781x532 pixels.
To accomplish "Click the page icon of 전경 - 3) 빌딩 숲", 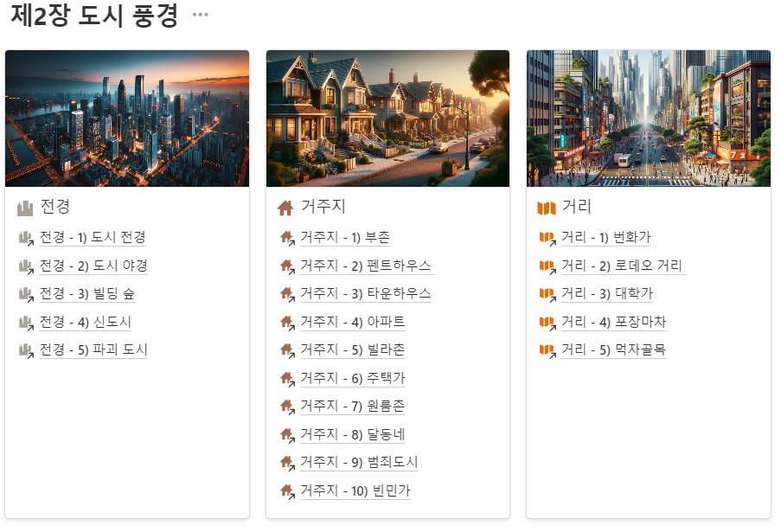I will 26,294.
